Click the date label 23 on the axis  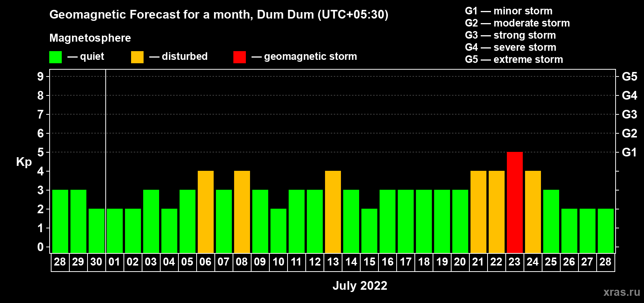click(x=514, y=262)
